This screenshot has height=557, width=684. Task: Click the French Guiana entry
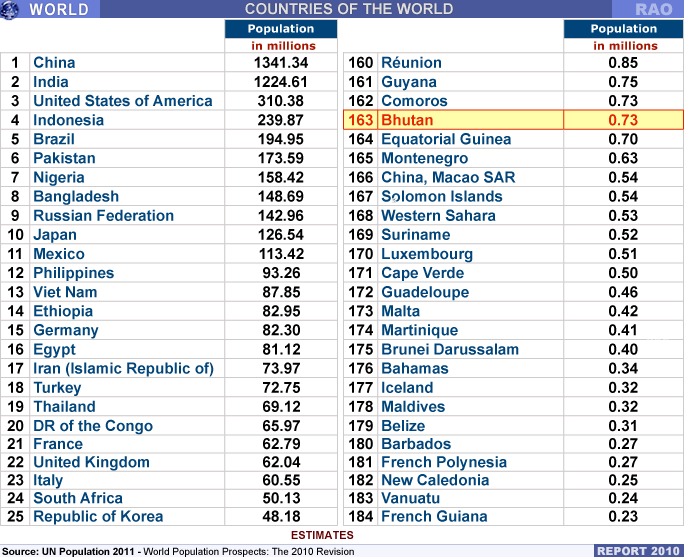click(434, 517)
